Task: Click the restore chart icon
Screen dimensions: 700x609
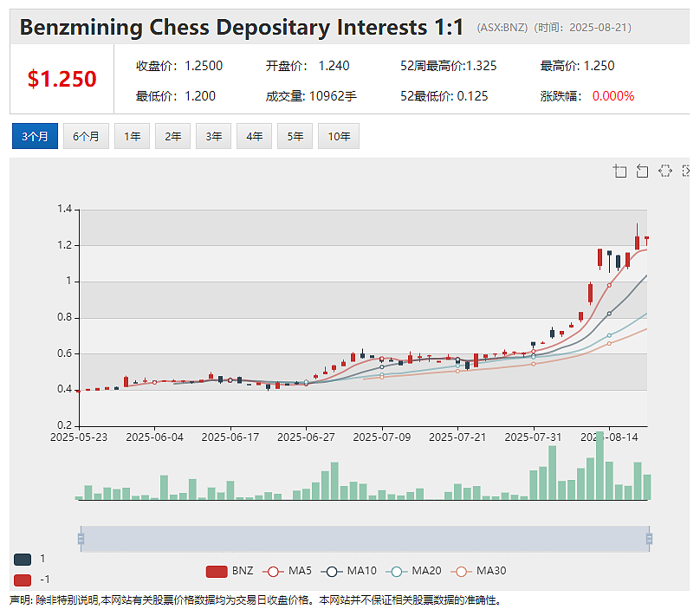Action: (x=665, y=171)
